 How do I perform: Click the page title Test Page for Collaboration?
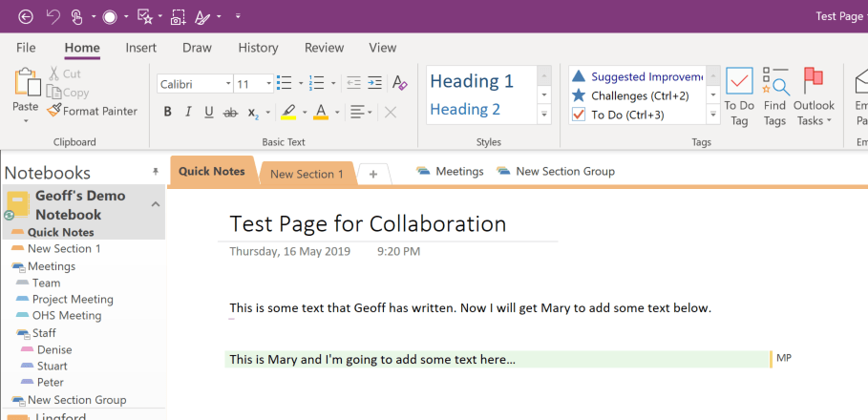[x=368, y=223]
